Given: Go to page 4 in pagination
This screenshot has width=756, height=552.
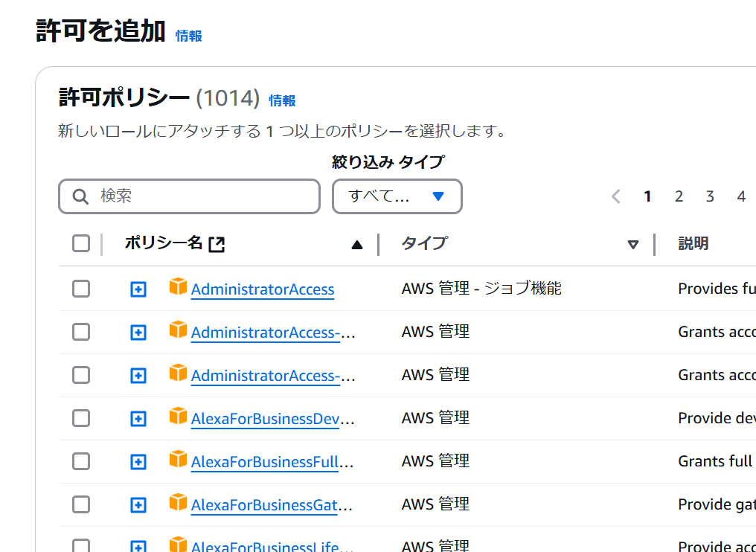Looking at the screenshot, I should [x=741, y=196].
